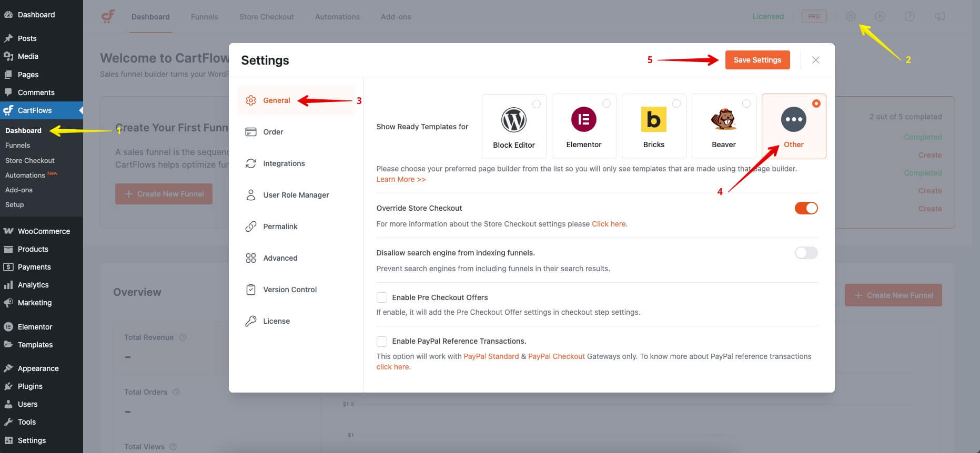Open Click here link for Store Checkout
Screen dimensions: 980x453
[x=609, y=224]
